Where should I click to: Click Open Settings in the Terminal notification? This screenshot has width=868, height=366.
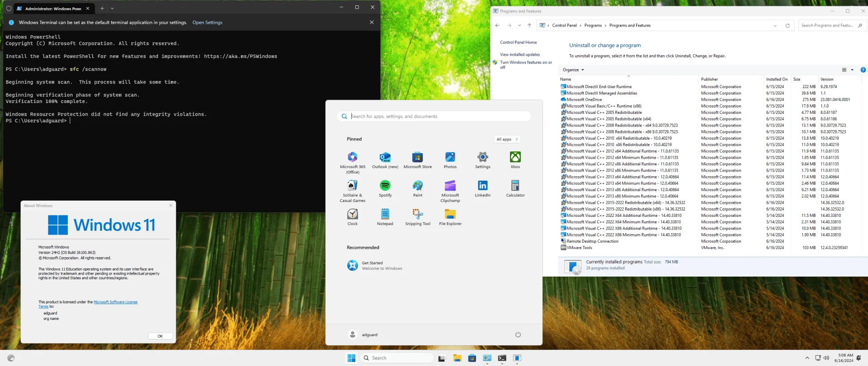[x=207, y=23]
